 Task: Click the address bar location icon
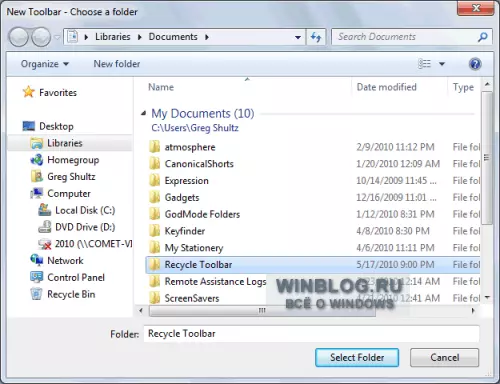click(73, 37)
